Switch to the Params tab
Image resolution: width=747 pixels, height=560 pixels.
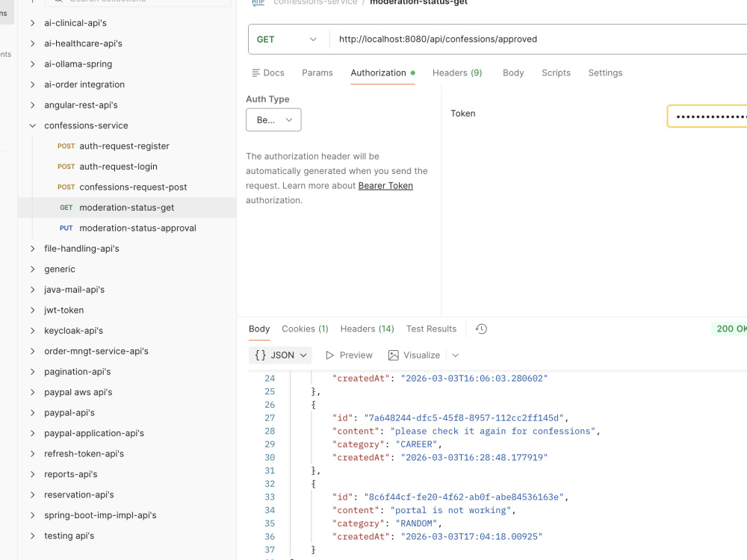coord(317,73)
